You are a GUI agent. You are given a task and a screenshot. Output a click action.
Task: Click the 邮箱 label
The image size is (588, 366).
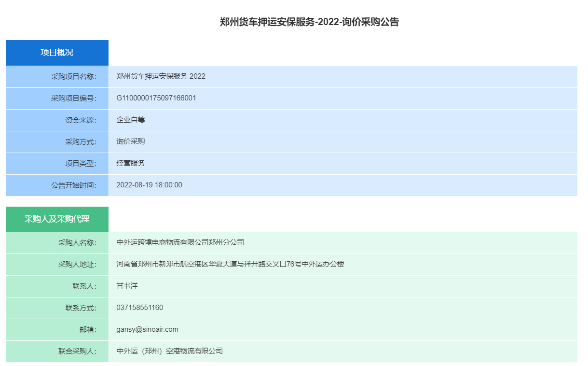click(88, 330)
